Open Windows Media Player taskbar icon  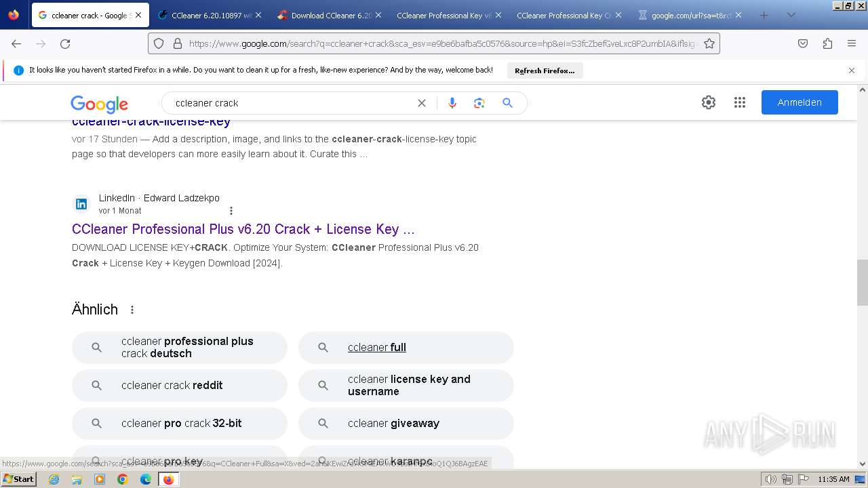pyautogui.click(x=100, y=479)
